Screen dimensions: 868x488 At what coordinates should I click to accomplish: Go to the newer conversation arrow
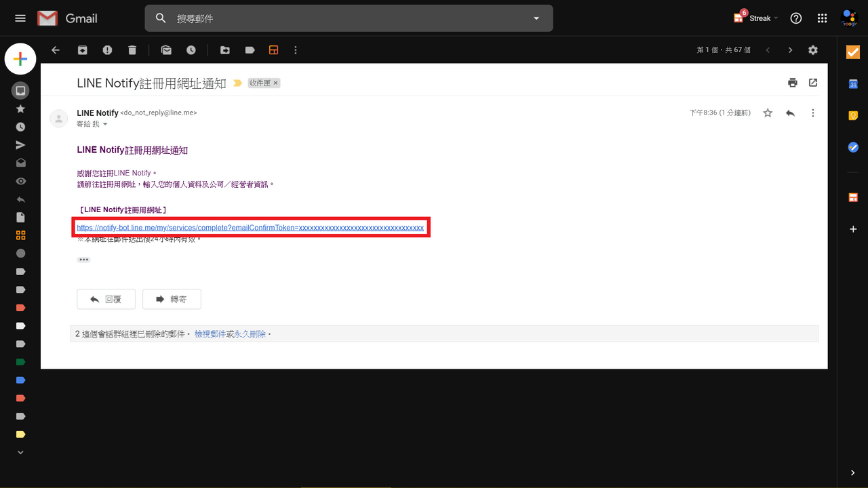(768, 50)
